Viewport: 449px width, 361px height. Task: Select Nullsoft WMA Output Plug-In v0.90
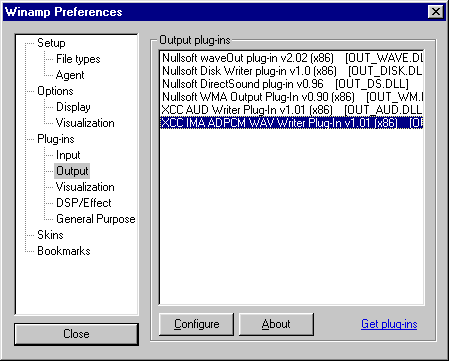[292, 97]
